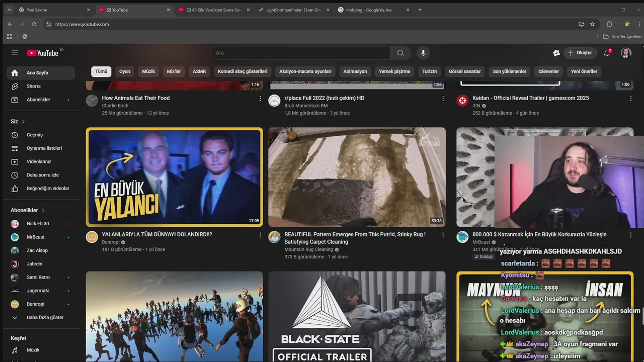Click the Oluştur create button
The width and height of the screenshot is (644, 362).
580,53
